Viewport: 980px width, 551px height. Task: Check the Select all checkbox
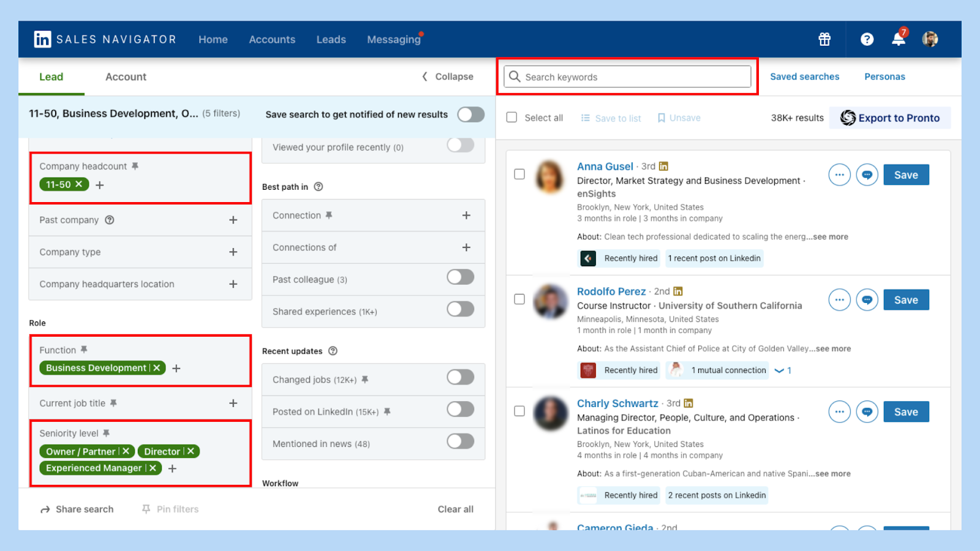tap(511, 117)
